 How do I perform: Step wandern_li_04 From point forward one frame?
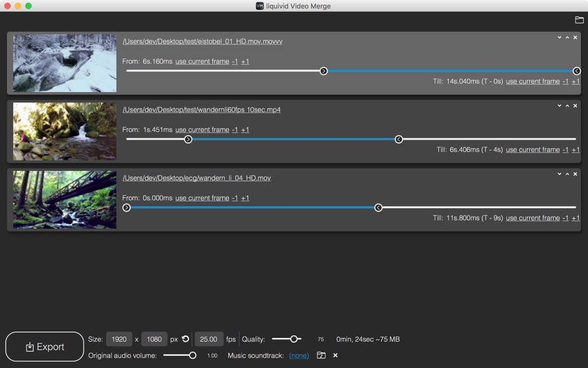pyautogui.click(x=245, y=198)
